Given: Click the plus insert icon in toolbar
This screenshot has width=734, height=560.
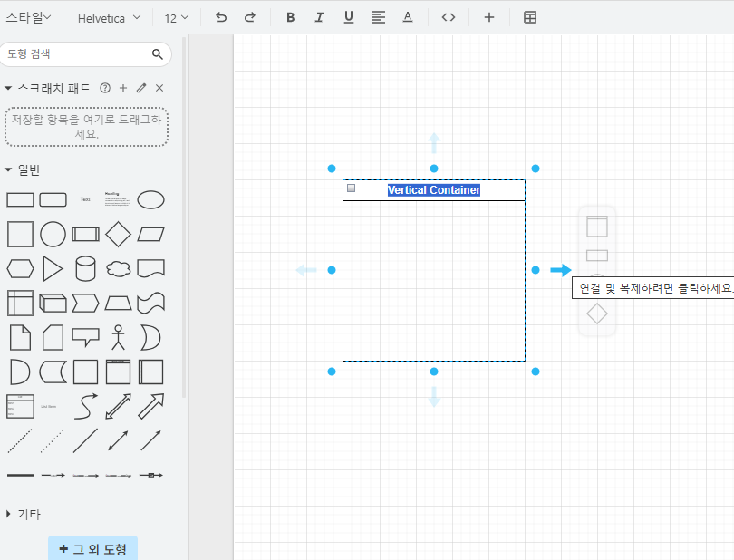Looking at the screenshot, I should click(489, 18).
